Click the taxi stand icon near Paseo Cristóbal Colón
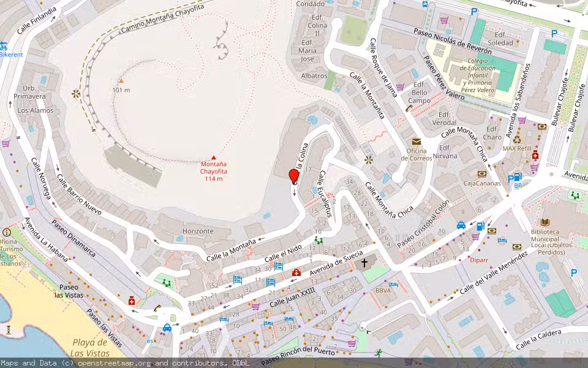Viewport: 588px width, 368px height. click(461, 225)
